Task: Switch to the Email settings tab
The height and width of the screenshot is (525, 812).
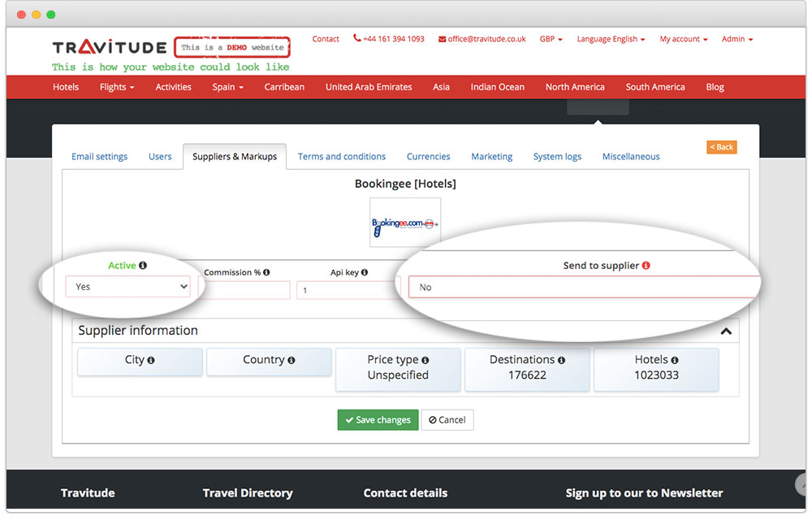Action: pos(99,157)
